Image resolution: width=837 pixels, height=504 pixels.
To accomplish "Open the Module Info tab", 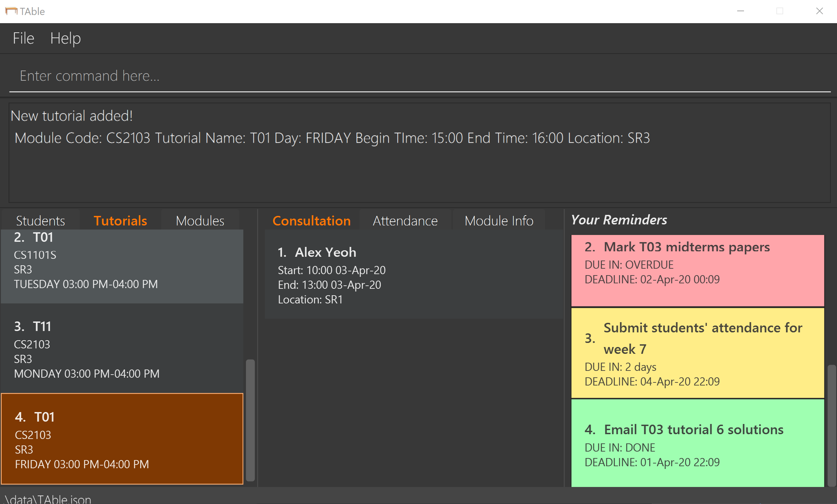I will click(499, 221).
